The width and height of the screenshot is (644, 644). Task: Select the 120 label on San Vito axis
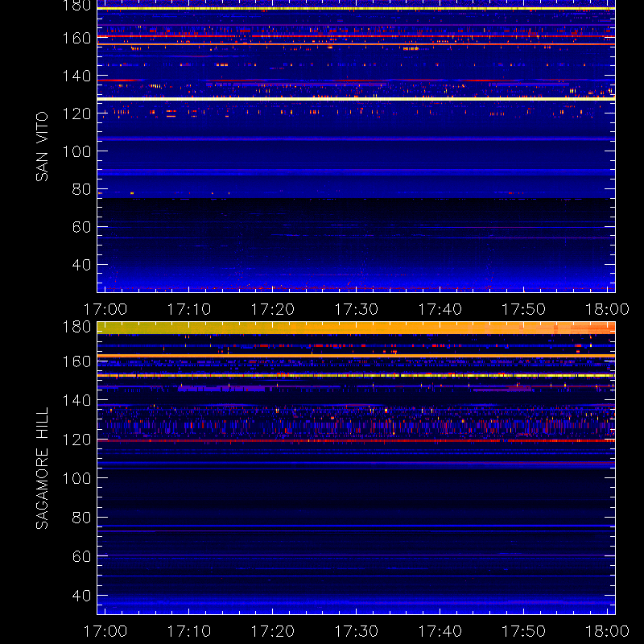[x=76, y=114]
